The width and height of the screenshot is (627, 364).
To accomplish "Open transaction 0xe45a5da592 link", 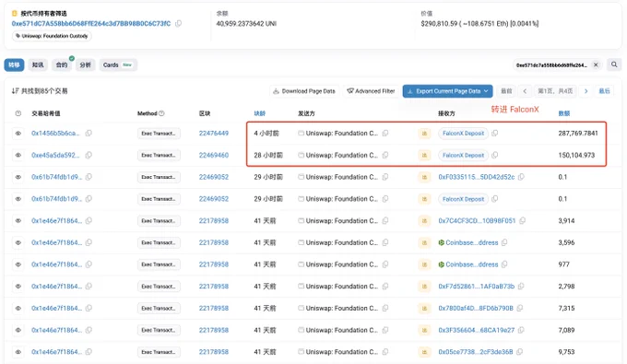I will click(55, 155).
